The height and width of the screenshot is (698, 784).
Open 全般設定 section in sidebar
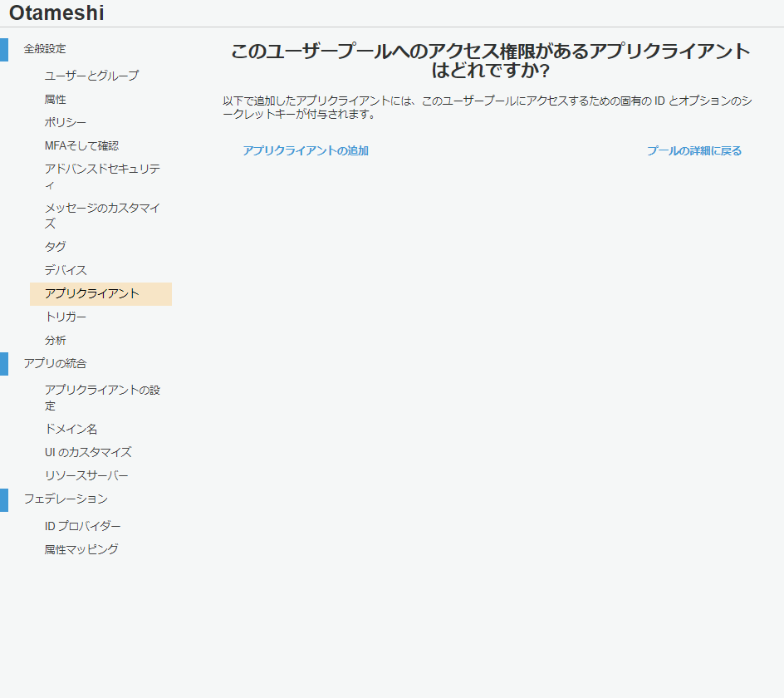[x=45, y=49]
